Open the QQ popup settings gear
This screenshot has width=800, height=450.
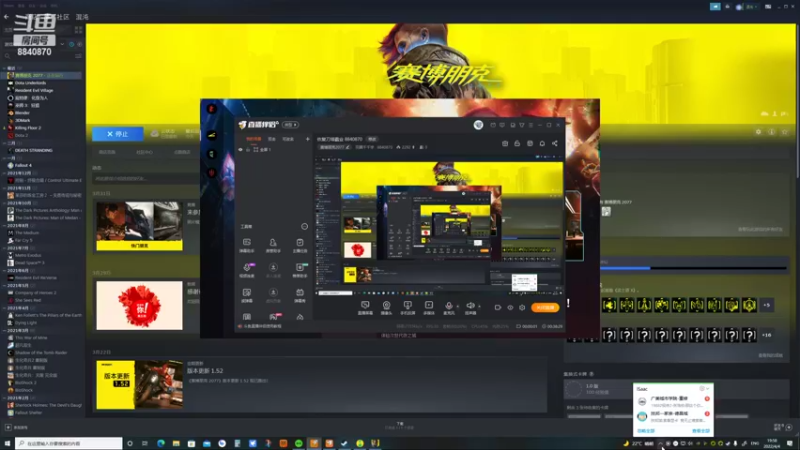click(x=702, y=389)
